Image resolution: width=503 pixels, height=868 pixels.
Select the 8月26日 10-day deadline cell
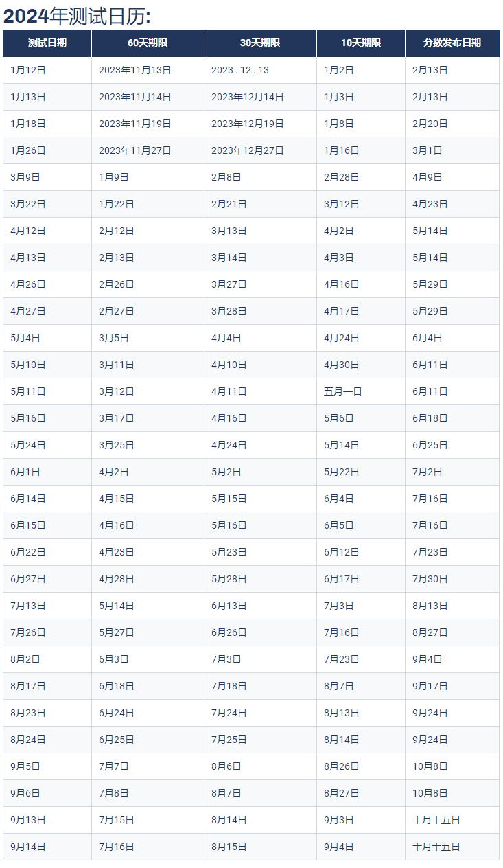pyautogui.click(x=361, y=766)
